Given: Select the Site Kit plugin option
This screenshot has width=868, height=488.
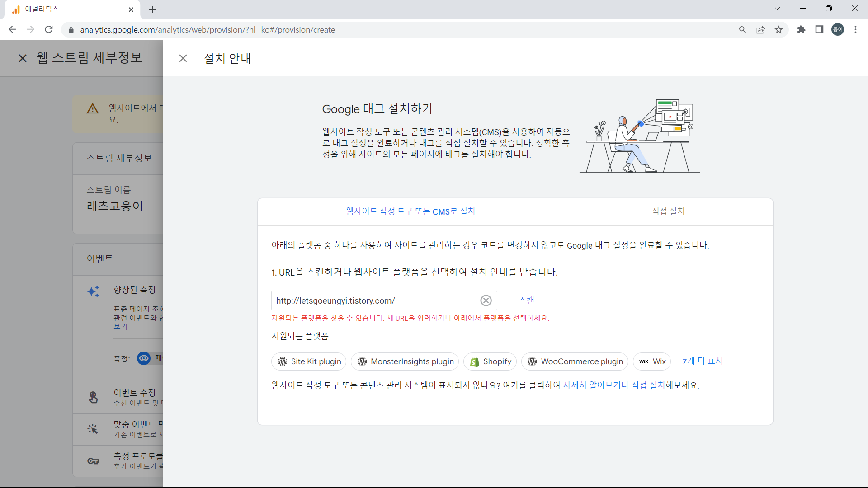Looking at the screenshot, I should pyautogui.click(x=308, y=361).
